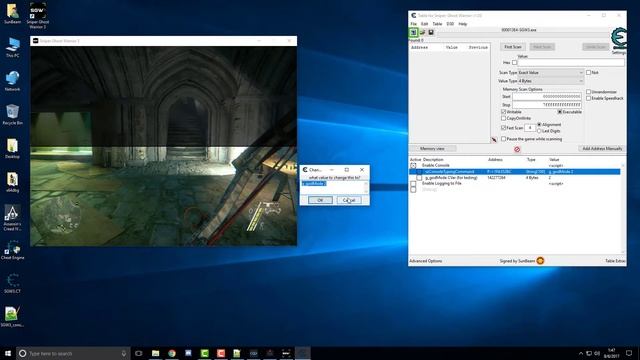Click Cancel in change value dialog
Viewport: 640px width, 360px height.
pyautogui.click(x=349, y=200)
